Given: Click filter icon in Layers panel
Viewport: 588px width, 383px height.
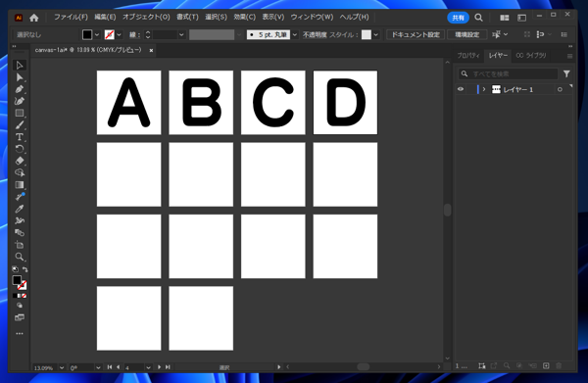Looking at the screenshot, I should click(566, 73).
